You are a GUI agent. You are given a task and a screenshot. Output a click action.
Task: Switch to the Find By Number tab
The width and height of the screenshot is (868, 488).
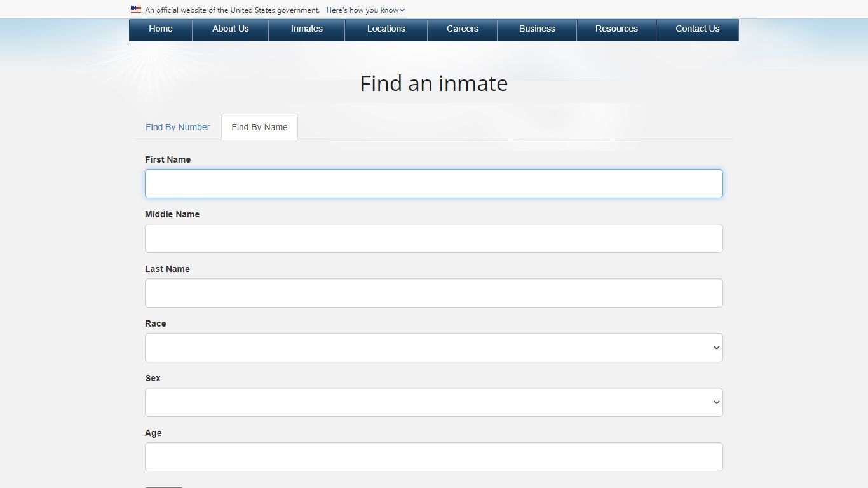click(x=177, y=127)
